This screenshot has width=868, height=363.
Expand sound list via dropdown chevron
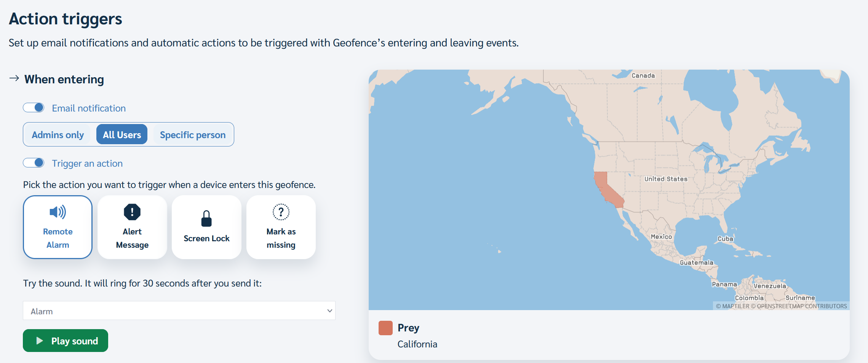pyautogui.click(x=330, y=311)
